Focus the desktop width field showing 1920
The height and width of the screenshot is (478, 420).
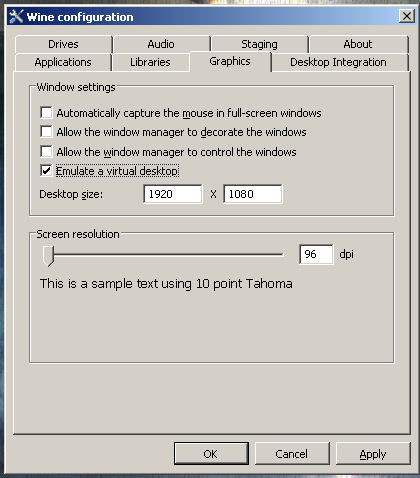click(173, 194)
